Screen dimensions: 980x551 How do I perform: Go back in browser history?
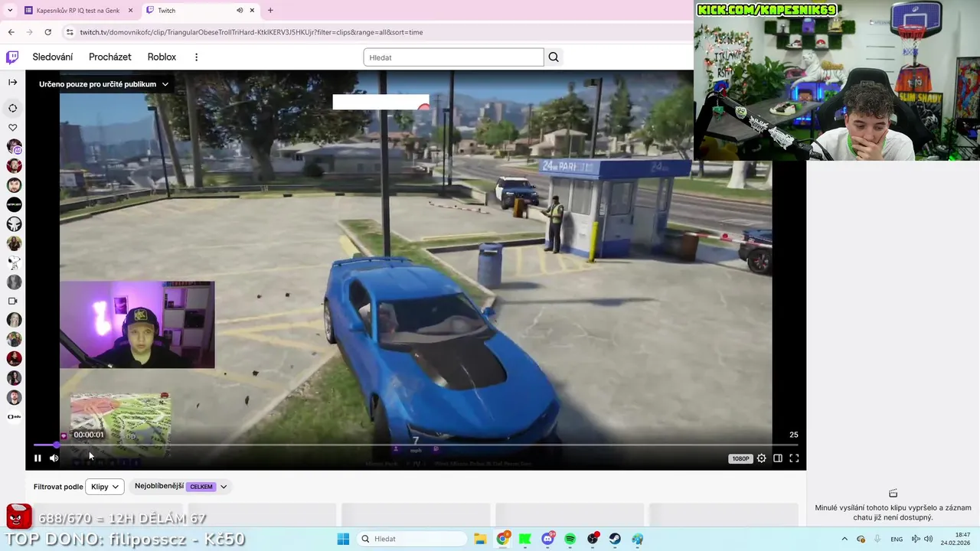11,32
